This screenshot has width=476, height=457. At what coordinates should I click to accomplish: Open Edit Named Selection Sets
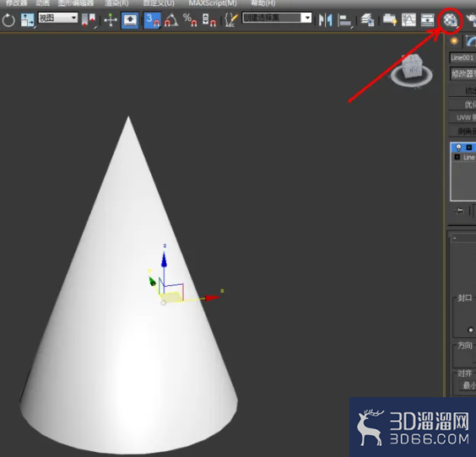[231, 20]
